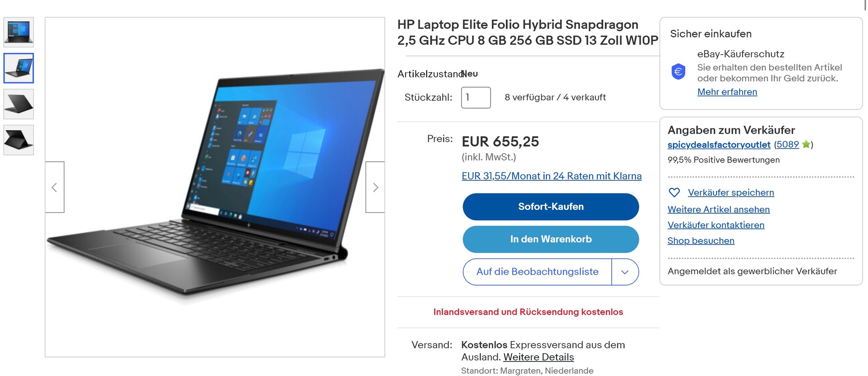Select fourth thumbnail of folded laptop
Screen dimensions: 868x376
coord(19,140)
